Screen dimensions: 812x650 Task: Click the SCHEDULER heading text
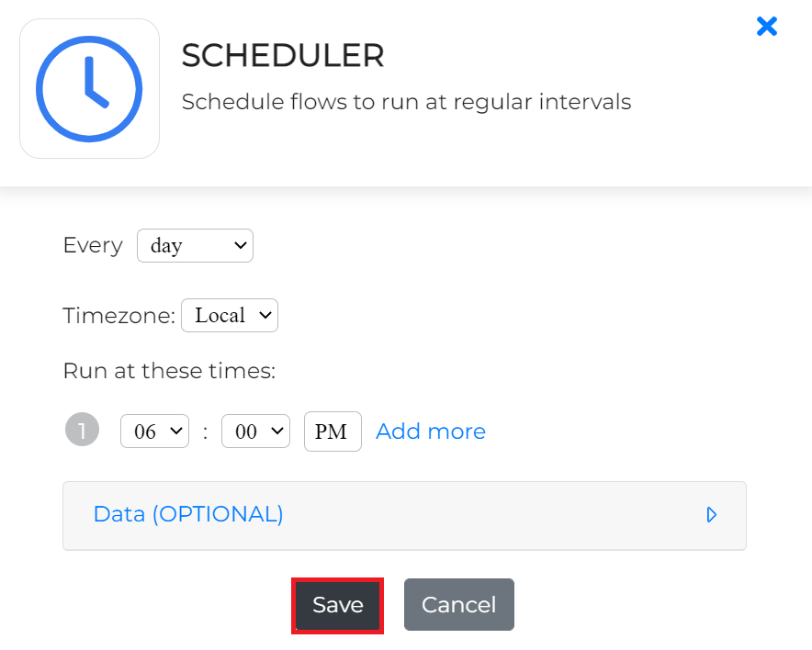tap(283, 56)
